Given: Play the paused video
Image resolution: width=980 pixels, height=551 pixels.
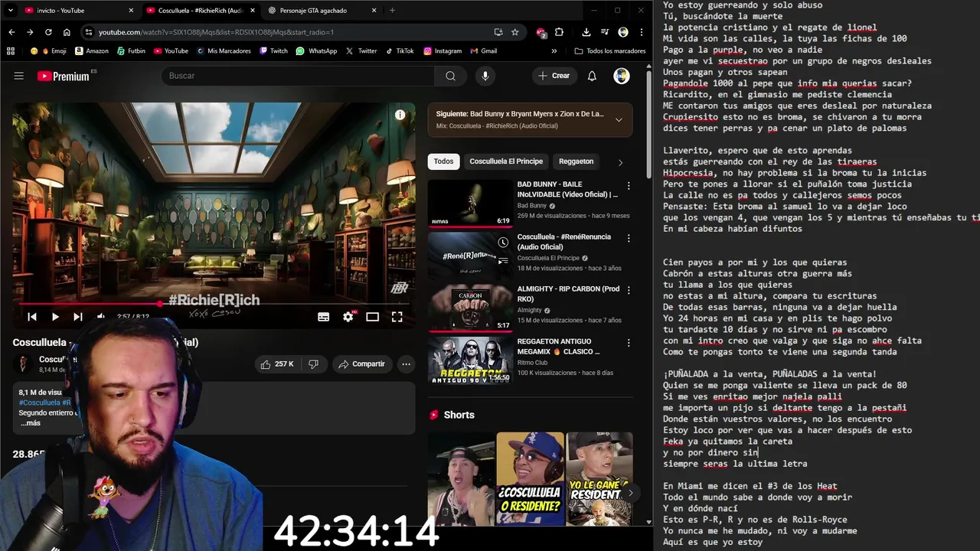Looking at the screenshot, I should tap(55, 317).
